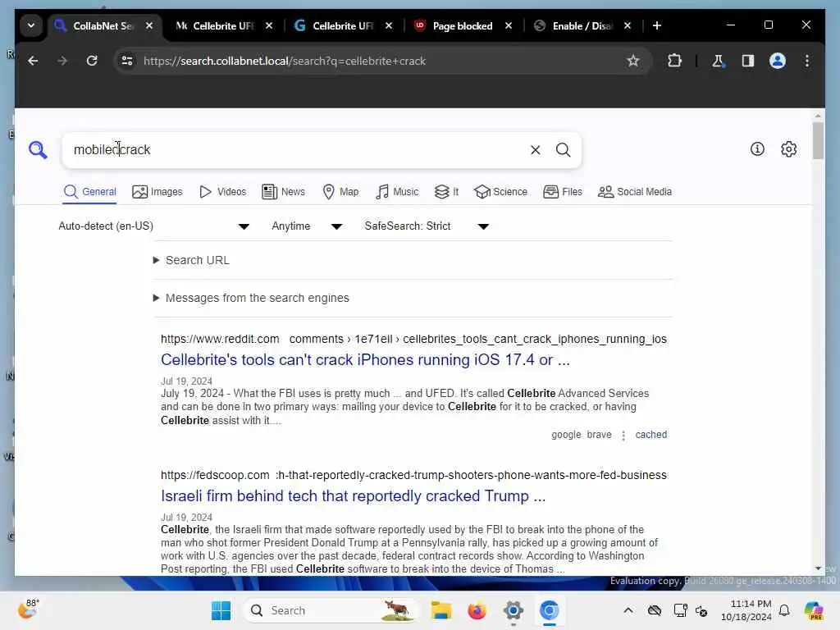This screenshot has width=840, height=630.
Task: Select the General search category
Action: click(90, 192)
